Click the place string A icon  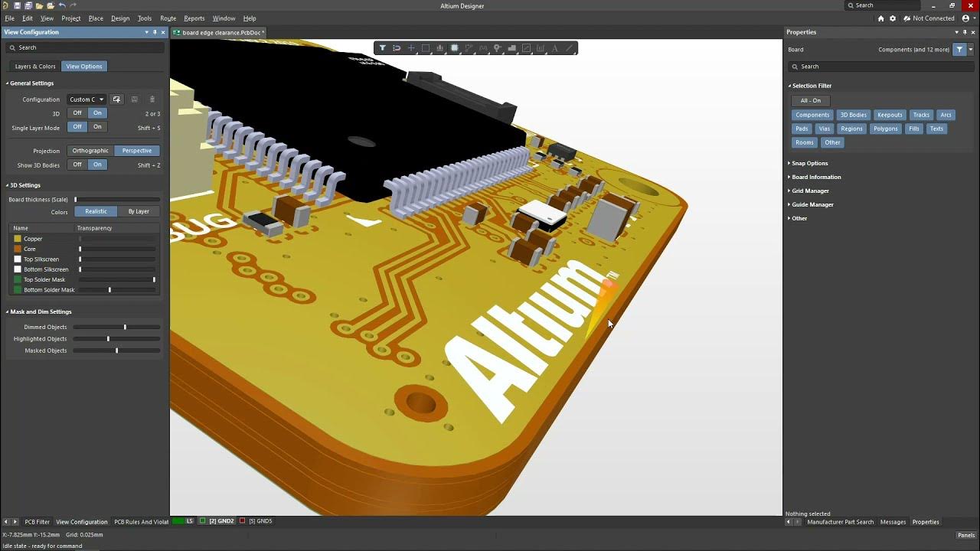coord(555,48)
